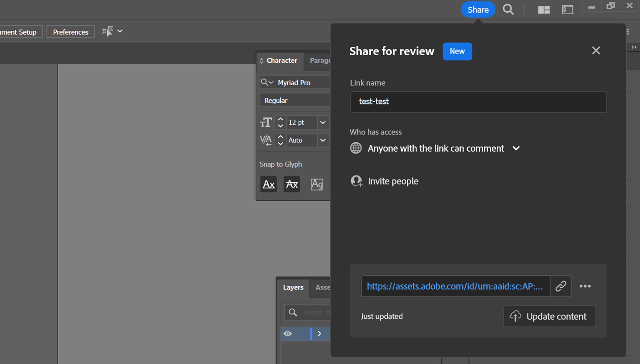Click the Snap to Glyph baseline icon
The width and height of the screenshot is (640, 364).
pyautogui.click(x=268, y=184)
